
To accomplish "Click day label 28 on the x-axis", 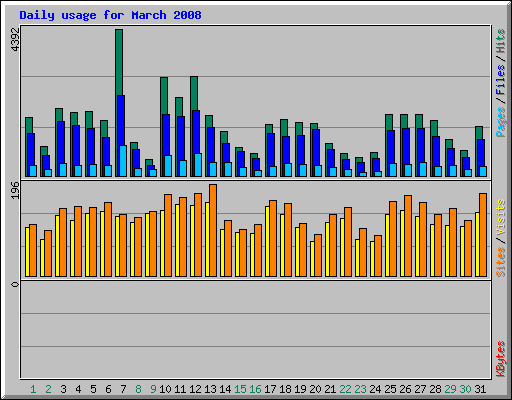I will (x=435, y=389).
